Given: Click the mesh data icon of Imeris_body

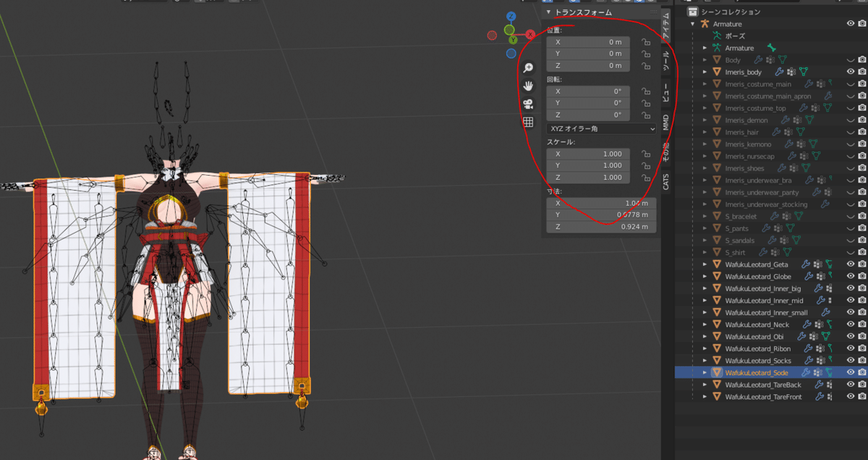Looking at the screenshot, I should tap(804, 72).
